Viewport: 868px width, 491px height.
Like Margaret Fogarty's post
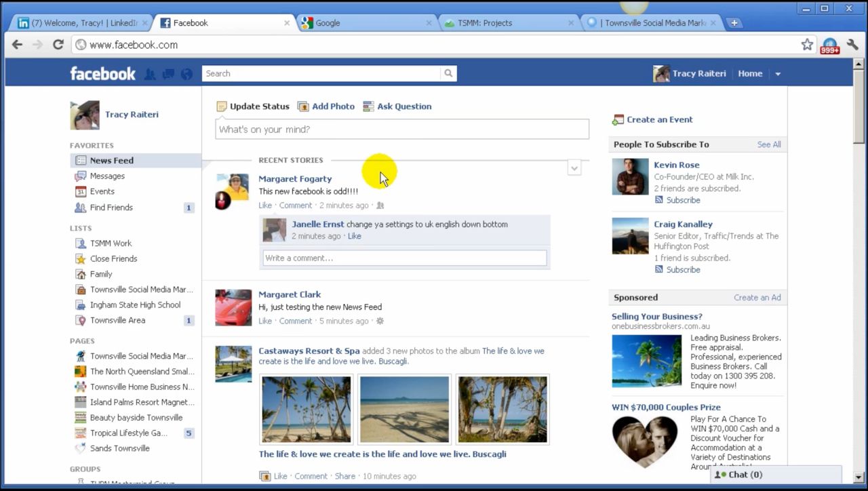265,205
